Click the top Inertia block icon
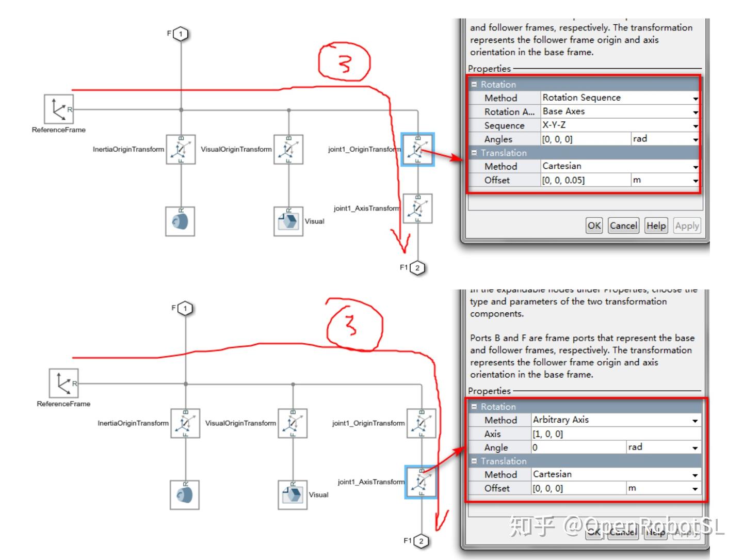This screenshot has width=743, height=560. pos(180,221)
